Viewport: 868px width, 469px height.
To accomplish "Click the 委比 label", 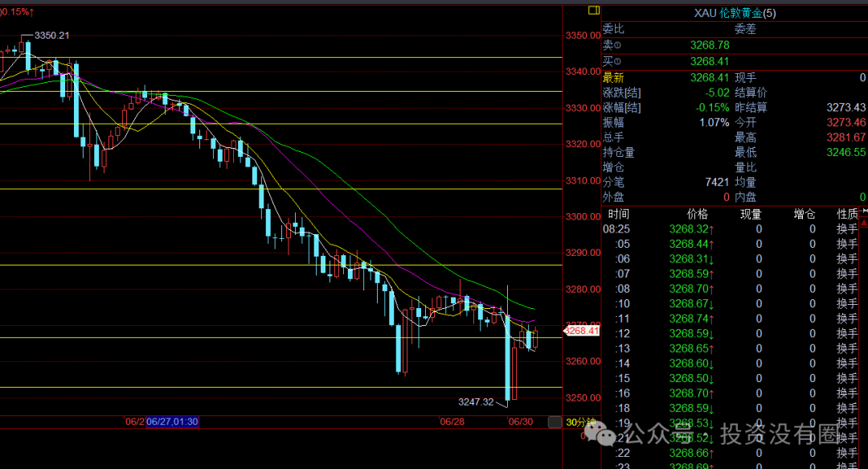I will [613, 29].
